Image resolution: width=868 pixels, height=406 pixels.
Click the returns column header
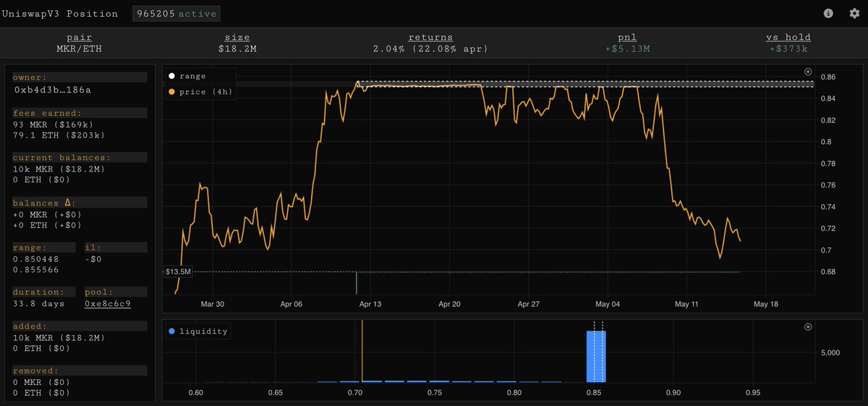pyautogui.click(x=431, y=37)
